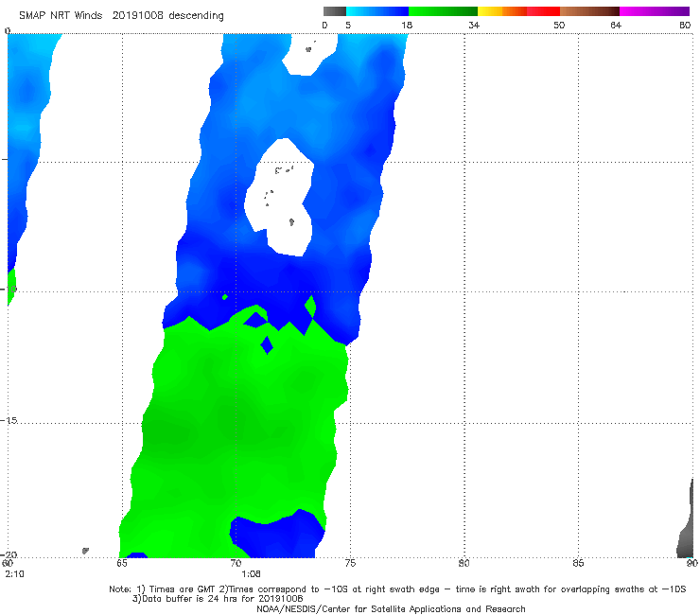
Task: Click the gray segment of the wind color bar
Action: click(x=335, y=11)
